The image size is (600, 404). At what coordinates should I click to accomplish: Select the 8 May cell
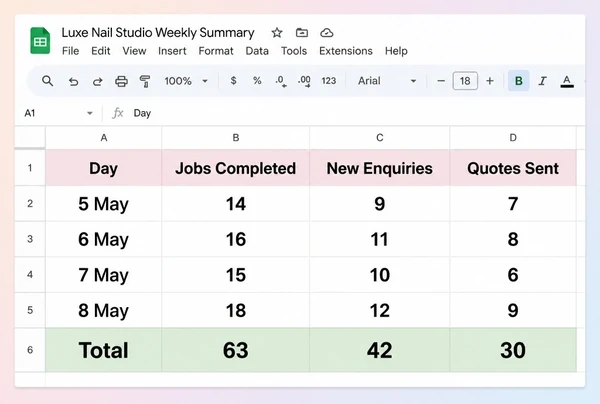tap(104, 310)
